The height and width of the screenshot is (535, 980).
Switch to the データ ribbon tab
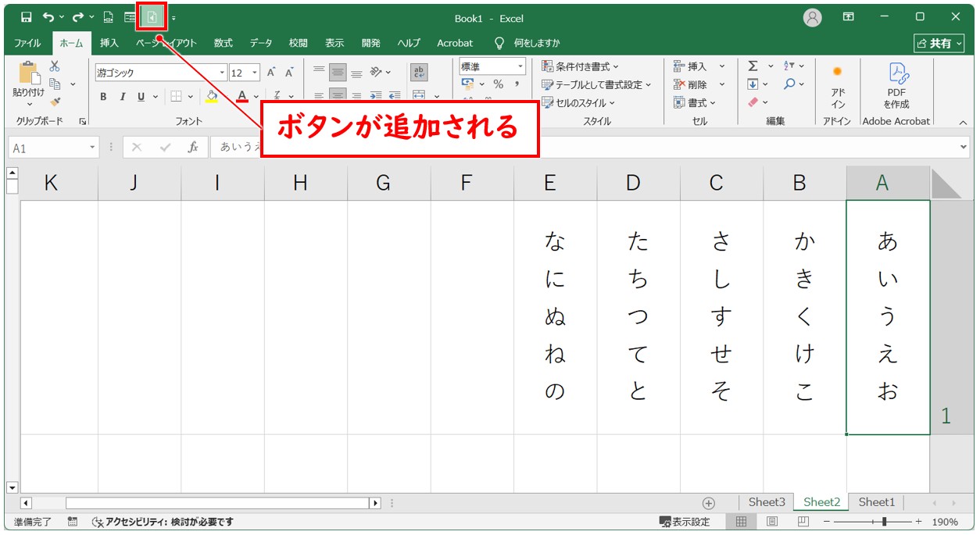click(x=261, y=43)
